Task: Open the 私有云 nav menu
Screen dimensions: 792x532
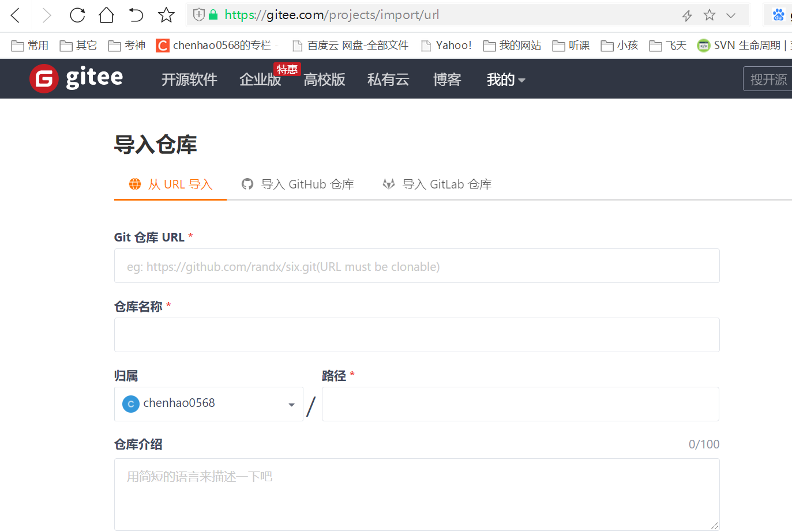Action: pyautogui.click(x=388, y=80)
